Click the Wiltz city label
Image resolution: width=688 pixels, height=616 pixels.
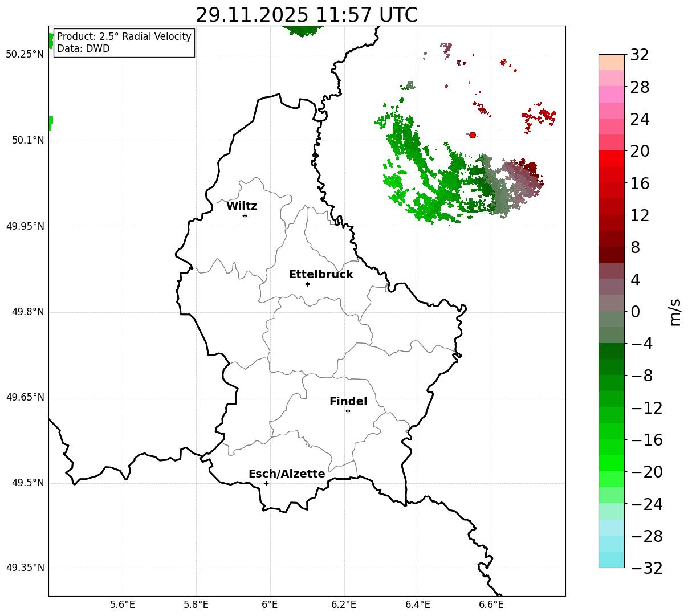pyautogui.click(x=242, y=206)
